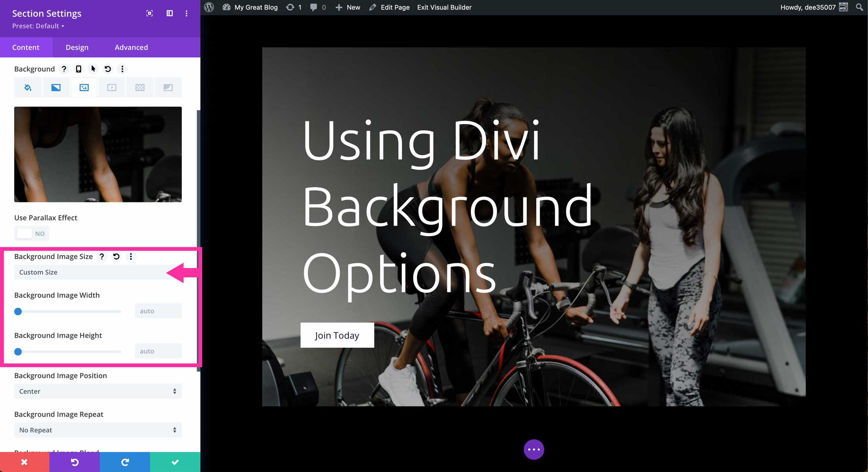Image resolution: width=868 pixels, height=472 pixels.
Task: Select the background mask icon
Action: click(168, 87)
